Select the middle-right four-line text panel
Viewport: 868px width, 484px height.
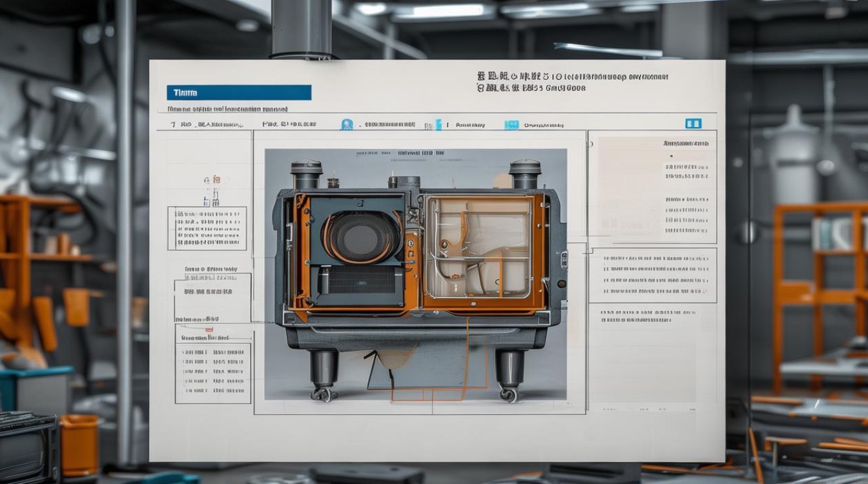652,275
